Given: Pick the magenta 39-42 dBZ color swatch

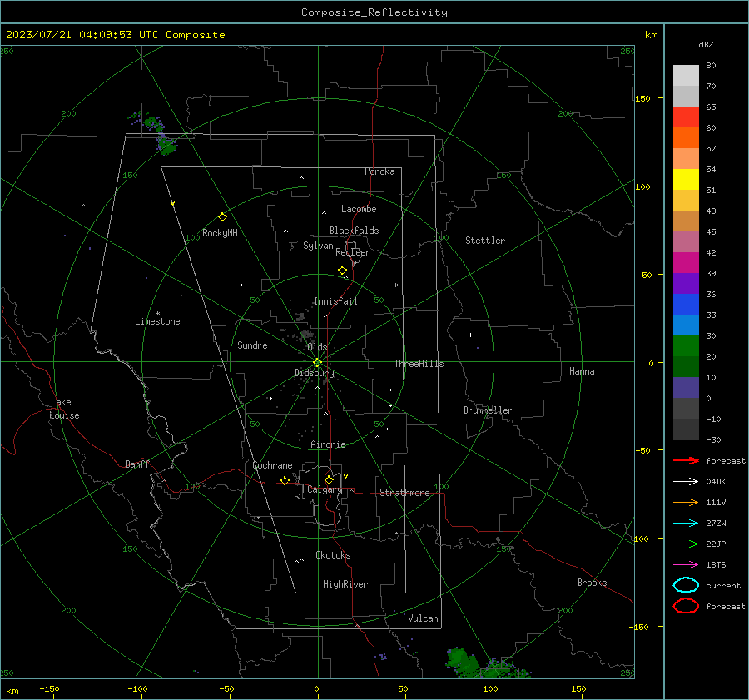Looking at the screenshot, I should pyautogui.click(x=686, y=263).
